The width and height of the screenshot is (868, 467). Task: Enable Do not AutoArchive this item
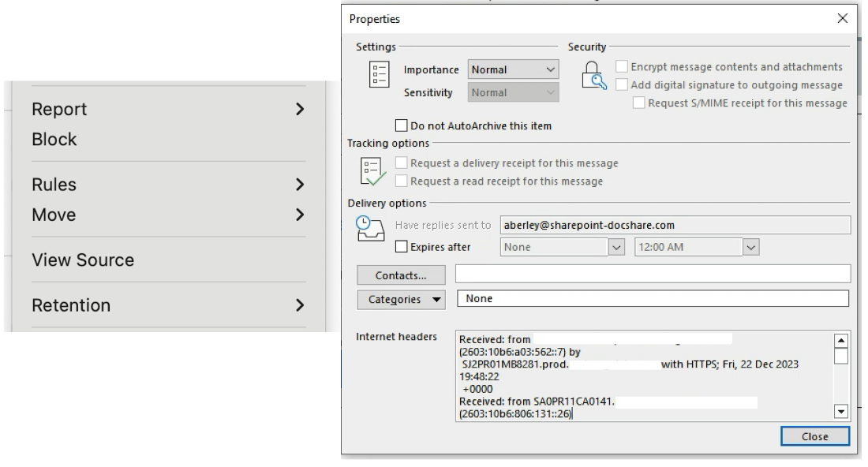tap(402, 125)
